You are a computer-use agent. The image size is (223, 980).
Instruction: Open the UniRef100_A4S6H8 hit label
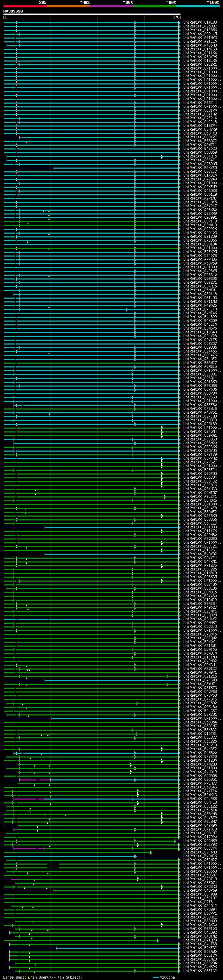point(200,45)
